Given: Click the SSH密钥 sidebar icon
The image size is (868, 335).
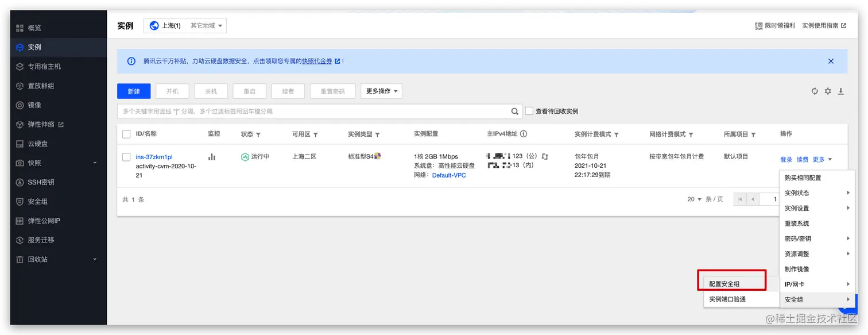Looking at the screenshot, I should coord(20,182).
